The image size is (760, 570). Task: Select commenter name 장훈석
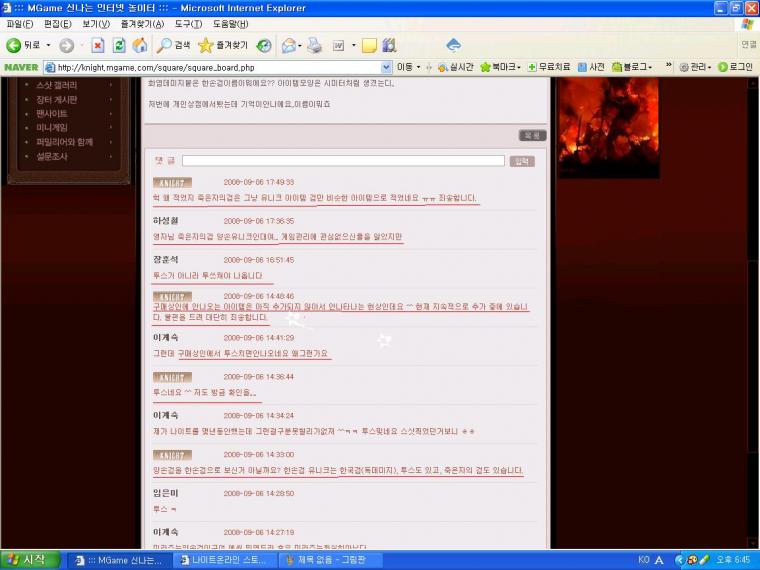click(x=165, y=260)
